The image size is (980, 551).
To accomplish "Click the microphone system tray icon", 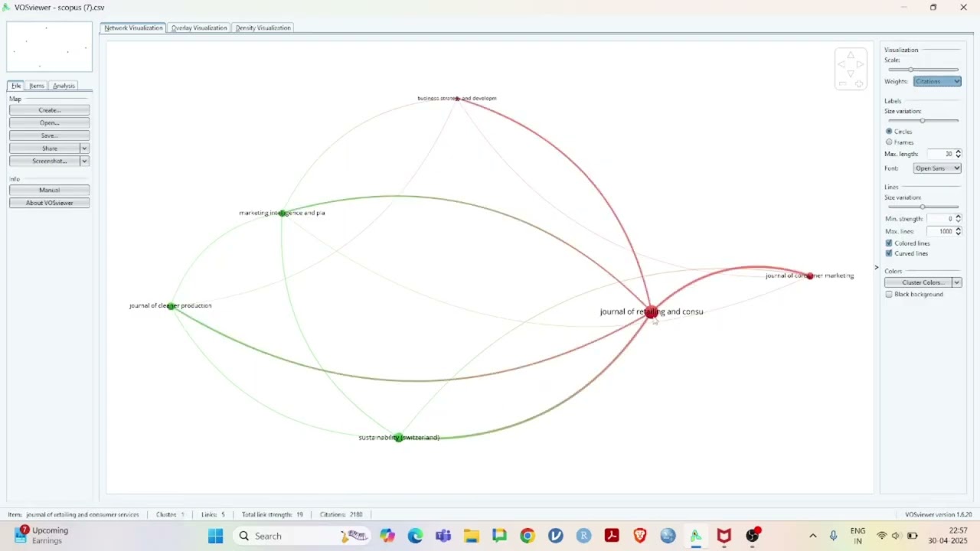I will tap(833, 536).
